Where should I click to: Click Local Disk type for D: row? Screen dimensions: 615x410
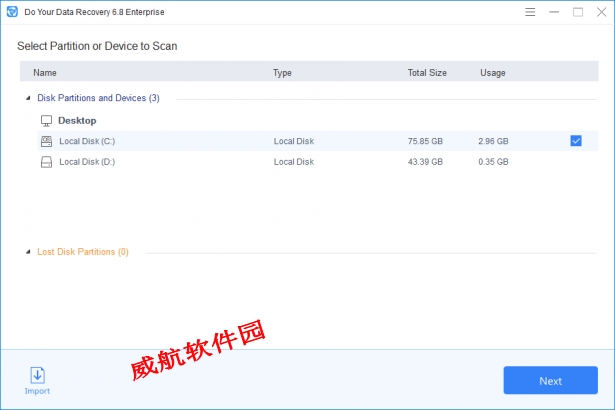[x=294, y=162]
